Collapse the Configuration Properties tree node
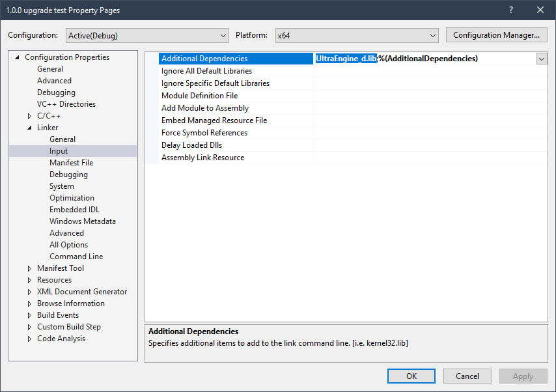The image size is (556, 392). (18, 57)
